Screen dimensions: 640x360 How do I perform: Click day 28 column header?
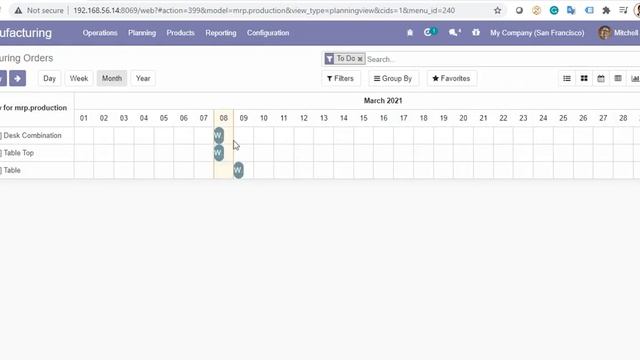pos(623,118)
